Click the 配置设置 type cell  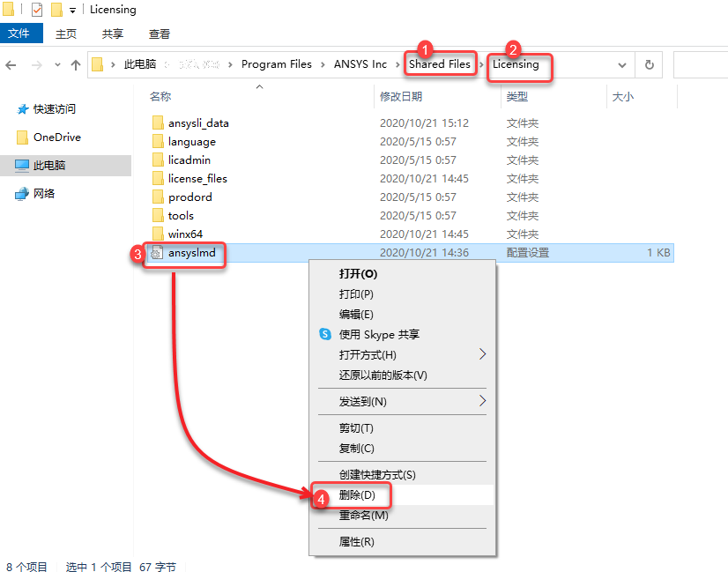point(528,253)
